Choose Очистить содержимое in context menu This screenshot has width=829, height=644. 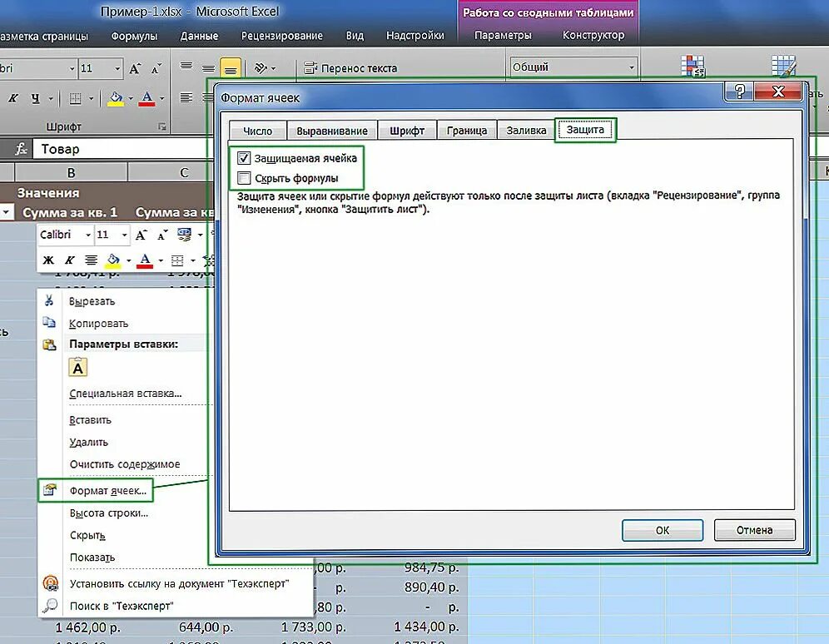[x=125, y=463]
